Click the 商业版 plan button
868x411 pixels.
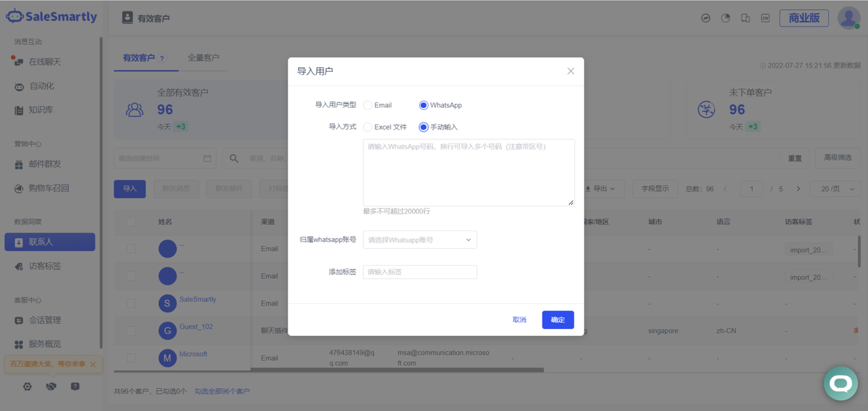click(x=804, y=18)
